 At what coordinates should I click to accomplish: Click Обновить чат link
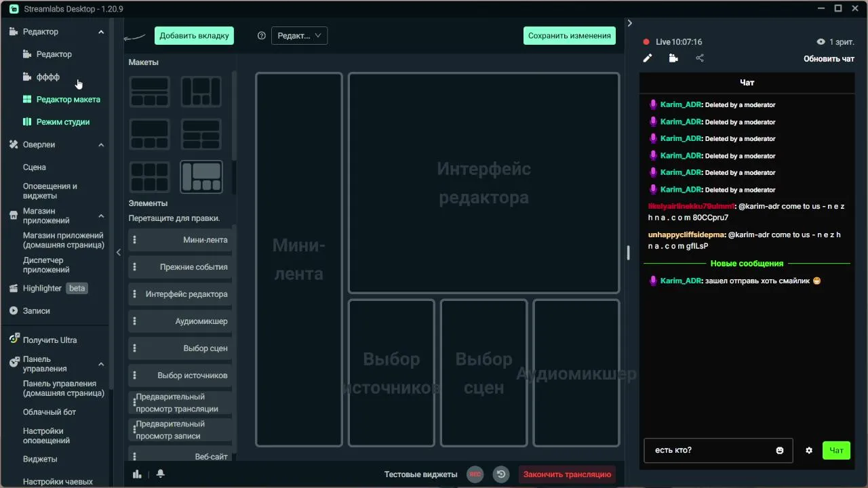click(x=829, y=59)
